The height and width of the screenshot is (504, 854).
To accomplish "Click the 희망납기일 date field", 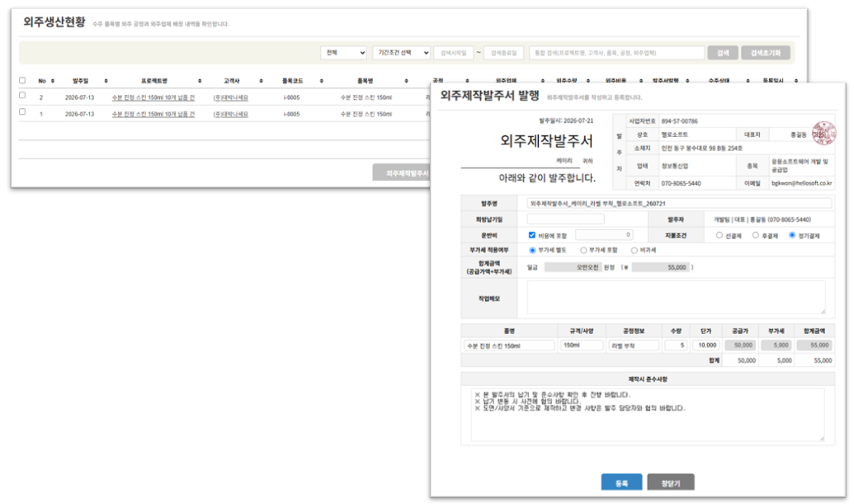I will pos(565,219).
